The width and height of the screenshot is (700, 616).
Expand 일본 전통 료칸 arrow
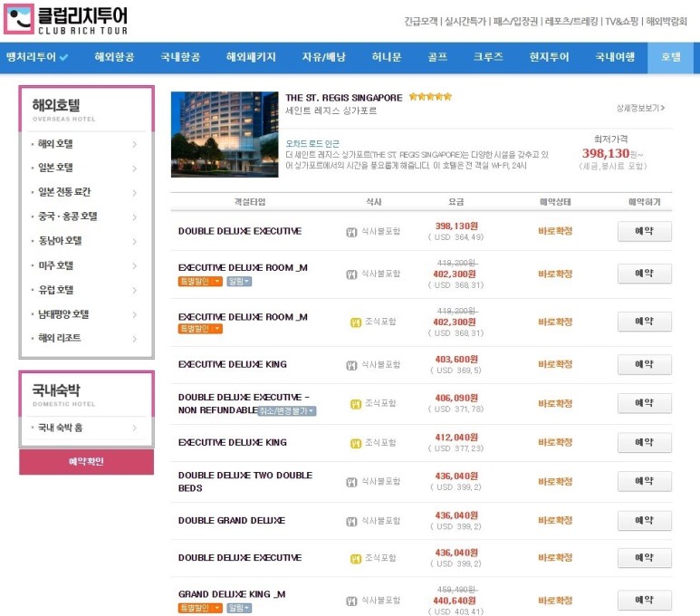pos(134,193)
